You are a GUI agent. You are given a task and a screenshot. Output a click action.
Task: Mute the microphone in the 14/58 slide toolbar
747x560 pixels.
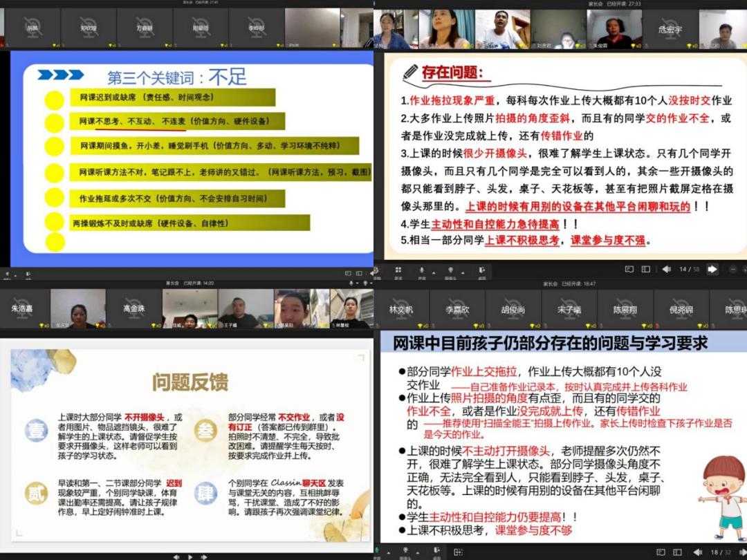click(421, 270)
